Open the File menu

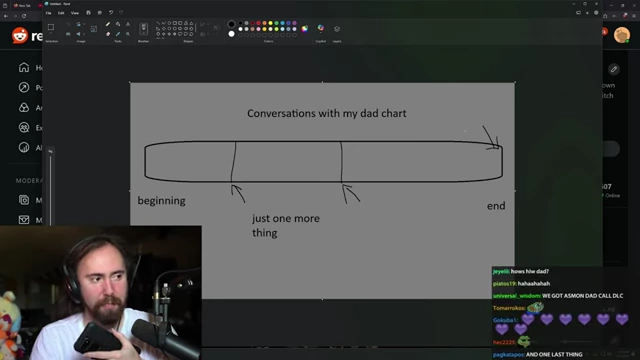pos(49,13)
